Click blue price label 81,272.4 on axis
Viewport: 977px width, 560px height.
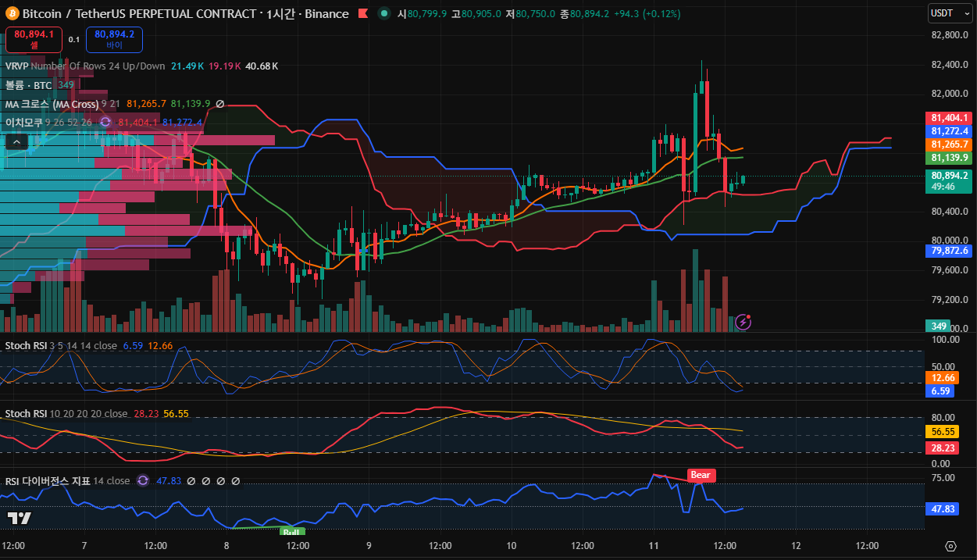pos(950,131)
